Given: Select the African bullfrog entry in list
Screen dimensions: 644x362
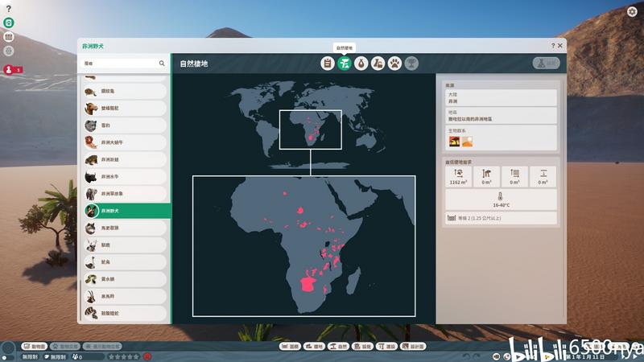Looking at the screenshot, I should (x=125, y=159).
